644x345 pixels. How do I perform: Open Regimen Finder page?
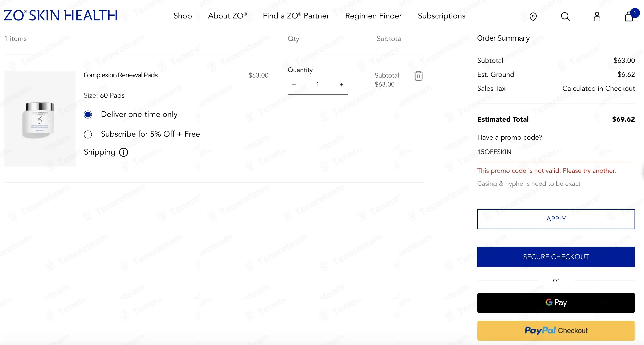(373, 16)
